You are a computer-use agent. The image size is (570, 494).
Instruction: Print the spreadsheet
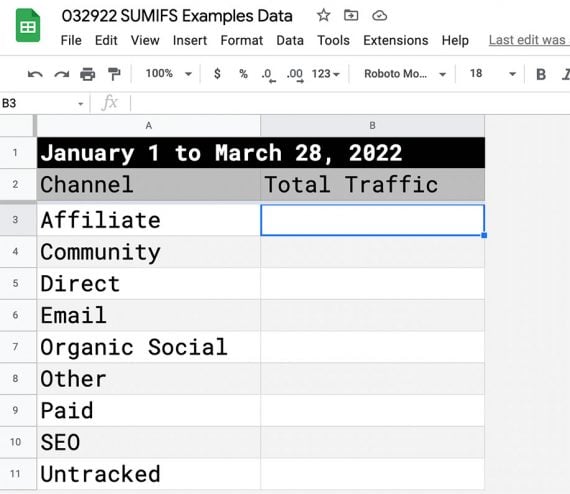pos(88,74)
